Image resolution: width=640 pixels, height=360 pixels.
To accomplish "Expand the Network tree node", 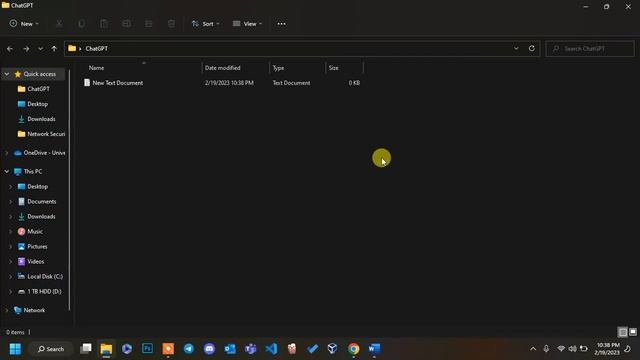I will pyautogui.click(x=7, y=310).
